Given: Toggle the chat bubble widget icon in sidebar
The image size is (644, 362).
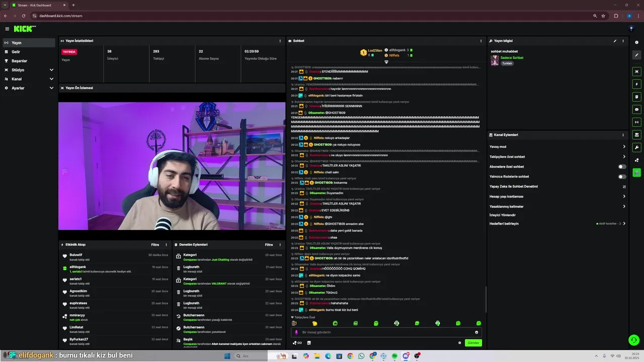Looking at the screenshot, I should [637, 109].
